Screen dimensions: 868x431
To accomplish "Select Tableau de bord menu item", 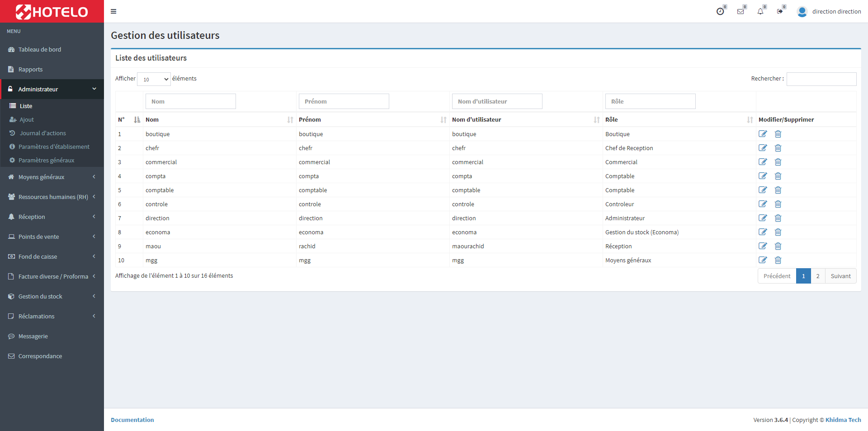I will 40,49.
